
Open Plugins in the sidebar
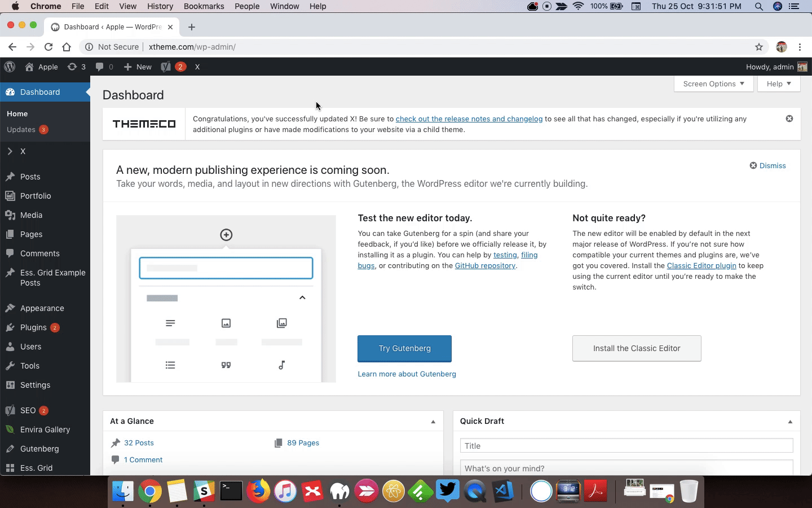[x=33, y=327]
